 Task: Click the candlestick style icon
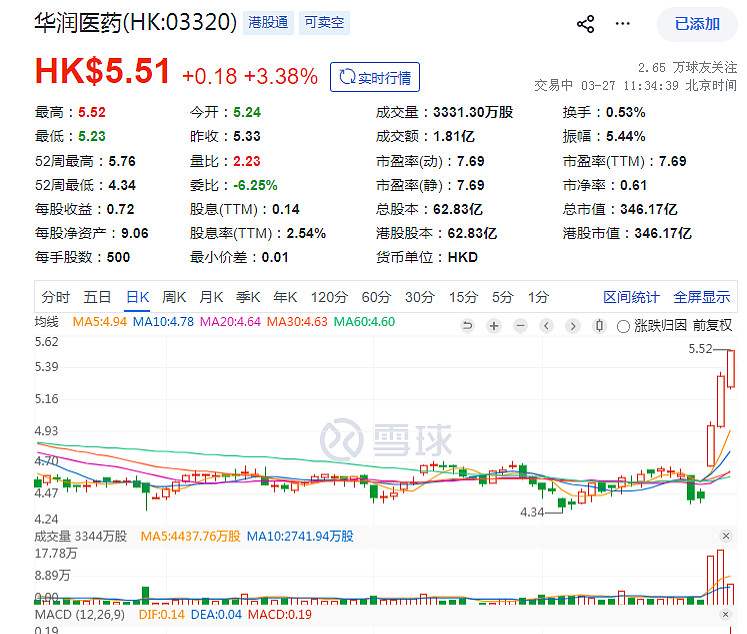click(x=599, y=326)
